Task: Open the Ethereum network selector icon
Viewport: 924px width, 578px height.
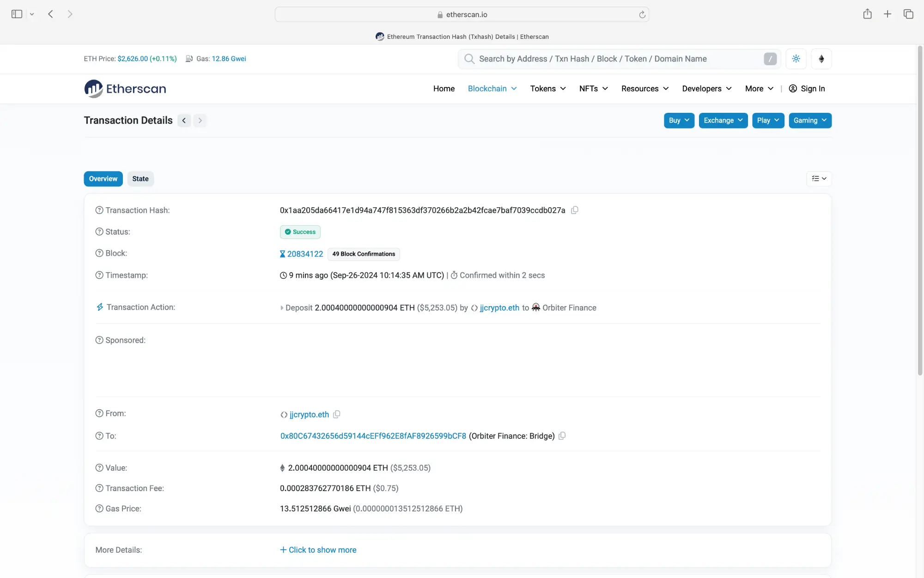Action: [x=821, y=59]
